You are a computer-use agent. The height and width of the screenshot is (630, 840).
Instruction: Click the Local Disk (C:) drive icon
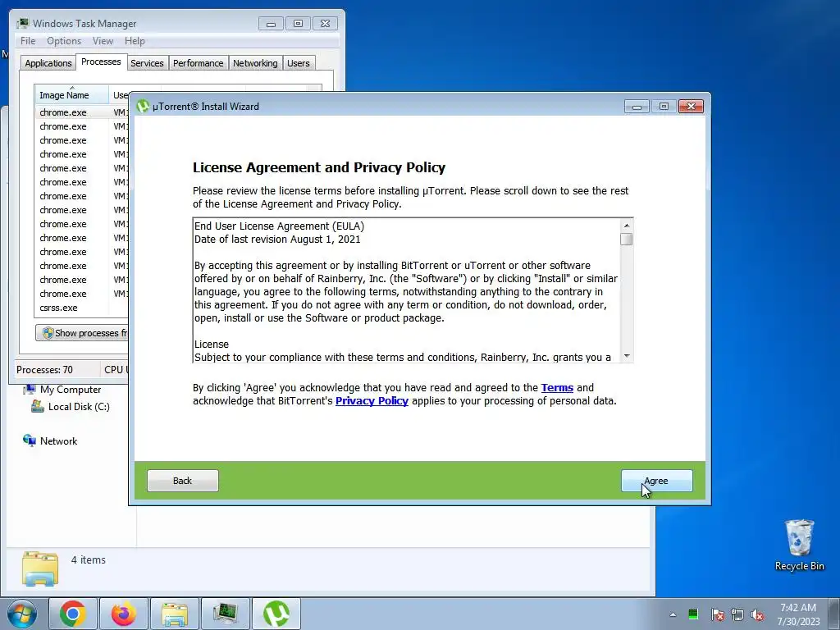(x=38, y=406)
